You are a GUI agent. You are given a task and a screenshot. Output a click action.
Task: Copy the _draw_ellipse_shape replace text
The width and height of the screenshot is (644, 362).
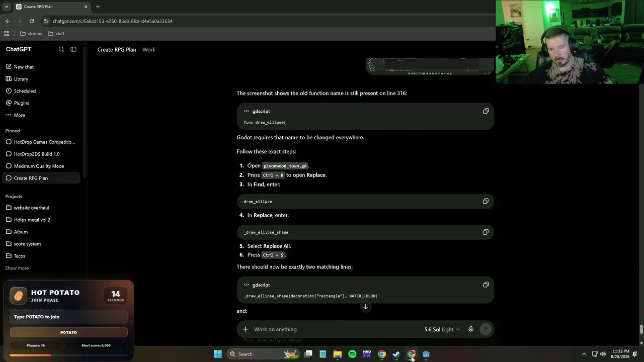pos(486,232)
